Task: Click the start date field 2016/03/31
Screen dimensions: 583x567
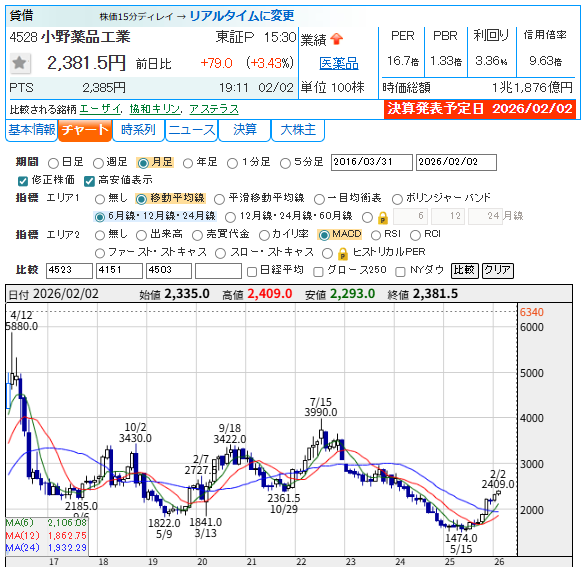Action: click(372, 162)
